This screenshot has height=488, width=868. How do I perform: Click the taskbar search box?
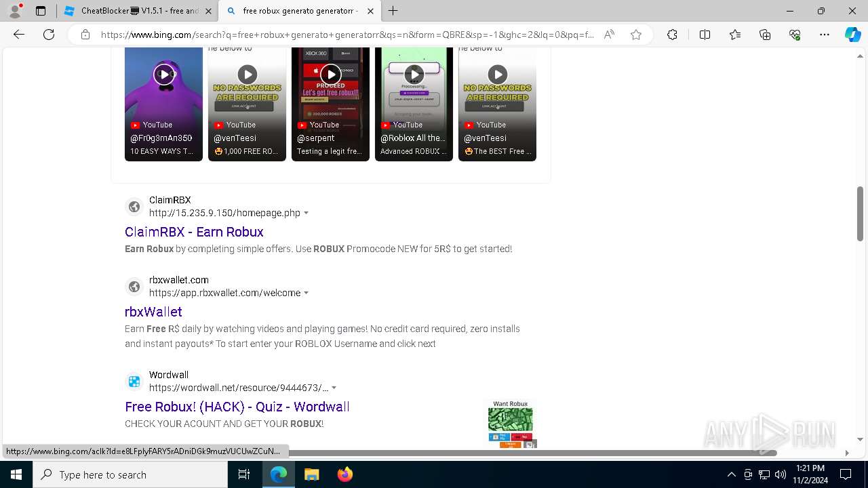pos(130,474)
